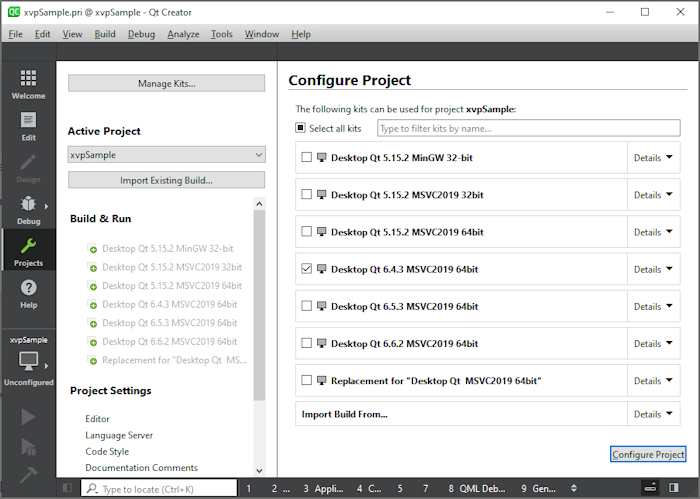Open the Welcome mode
Viewport: 700px width, 499px height.
point(28,84)
